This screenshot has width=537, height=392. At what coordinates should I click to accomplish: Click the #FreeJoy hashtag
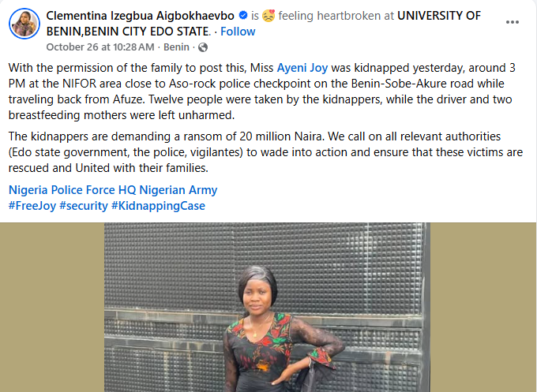coord(32,206)
